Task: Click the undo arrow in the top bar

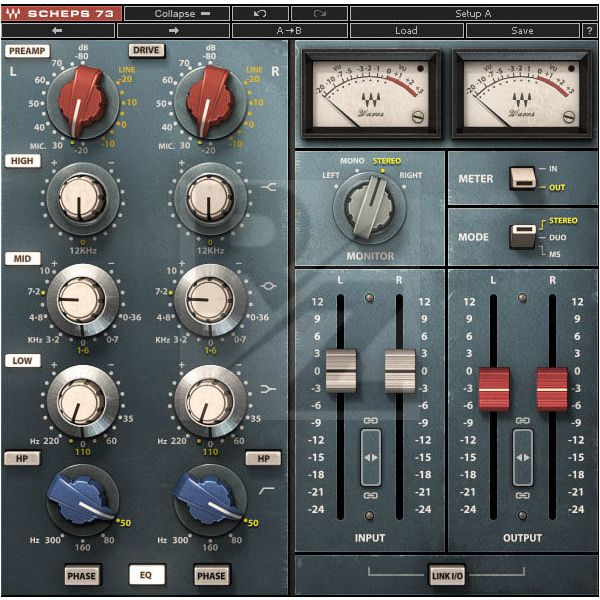Action: 260,14
